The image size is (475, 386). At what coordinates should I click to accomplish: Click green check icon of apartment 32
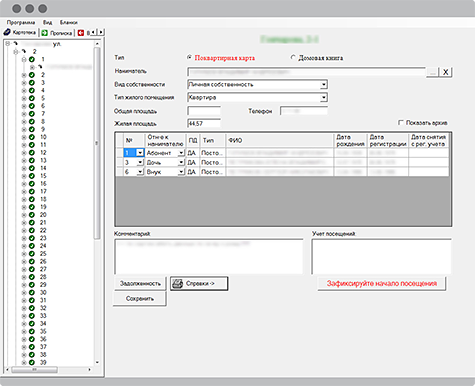(x=32, y=308)
